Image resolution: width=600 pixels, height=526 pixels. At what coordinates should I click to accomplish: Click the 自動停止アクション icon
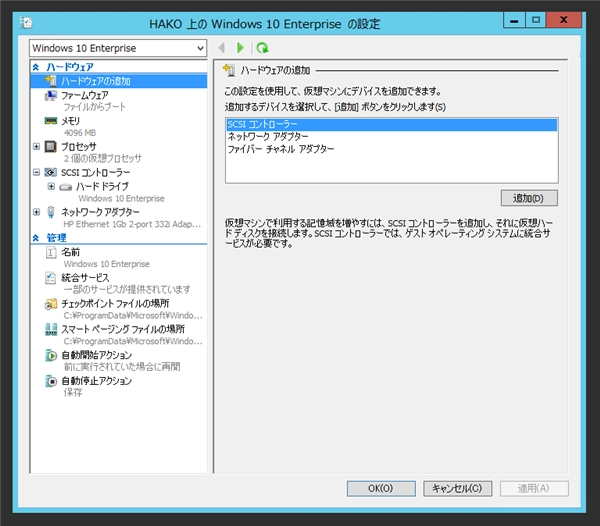tap(51, 381)
